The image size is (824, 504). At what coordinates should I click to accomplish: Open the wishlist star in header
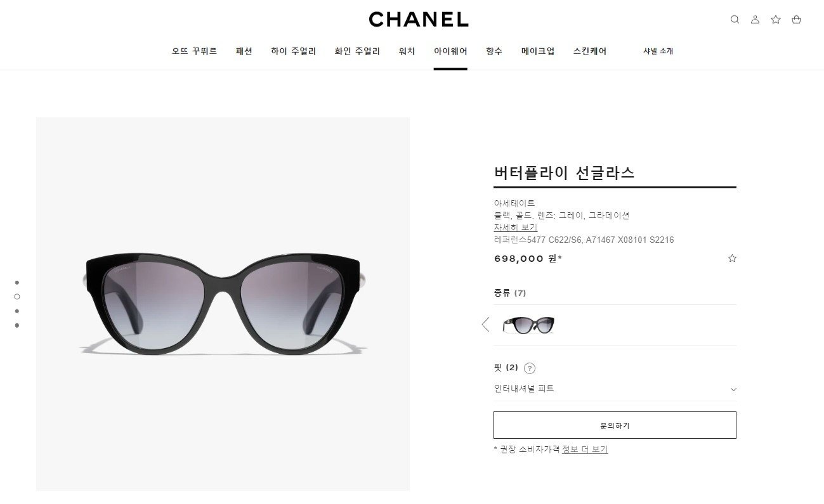coord(776,20)
